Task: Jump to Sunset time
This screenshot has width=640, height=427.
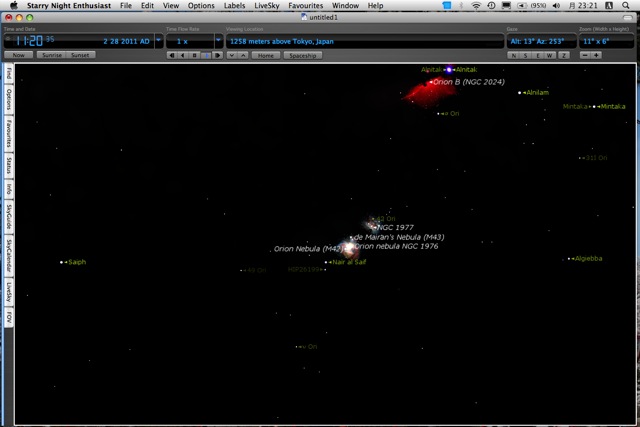Action: 80,55
